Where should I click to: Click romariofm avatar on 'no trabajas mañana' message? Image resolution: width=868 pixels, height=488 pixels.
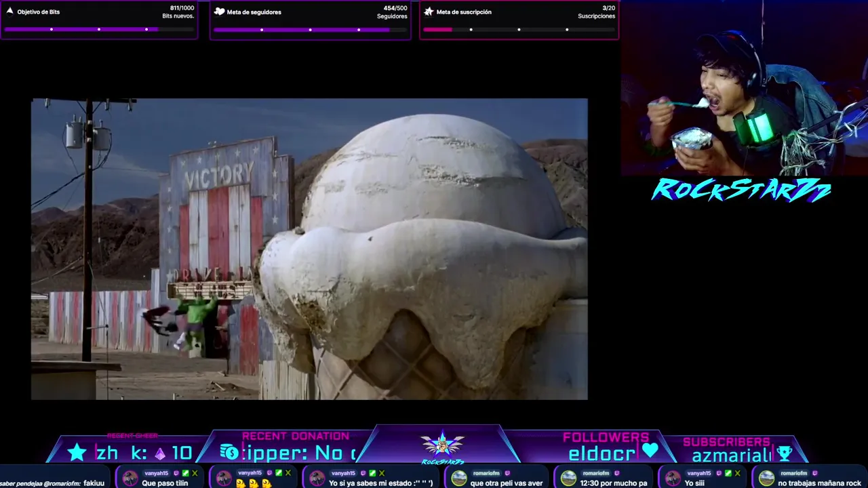766,479
